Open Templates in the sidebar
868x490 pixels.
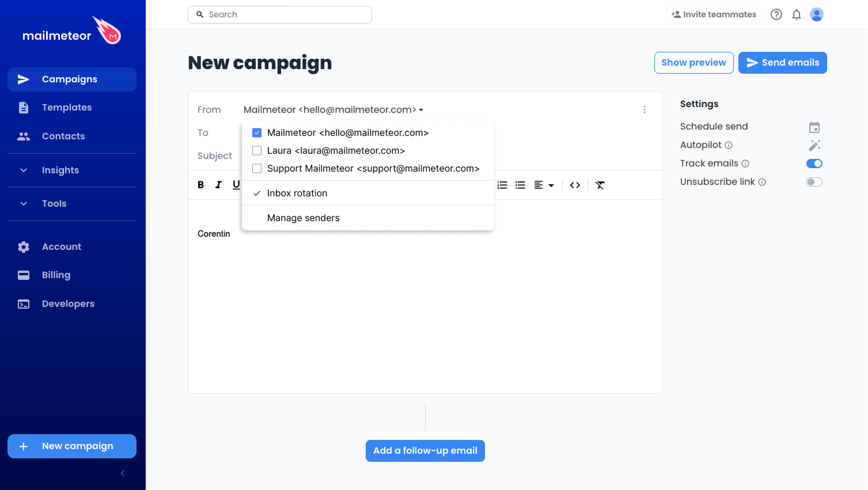pos(72,108)
